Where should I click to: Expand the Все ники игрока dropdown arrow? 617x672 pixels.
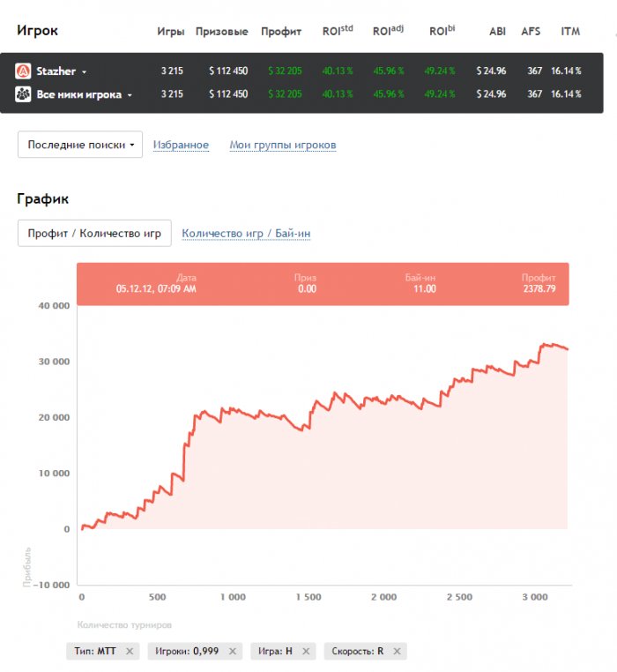[x=130, y=94]
